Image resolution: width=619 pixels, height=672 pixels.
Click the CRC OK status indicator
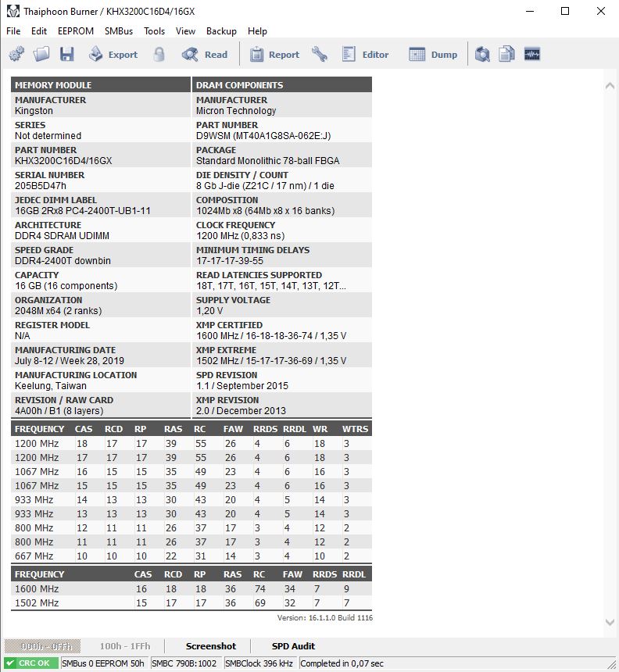point(31,663)
